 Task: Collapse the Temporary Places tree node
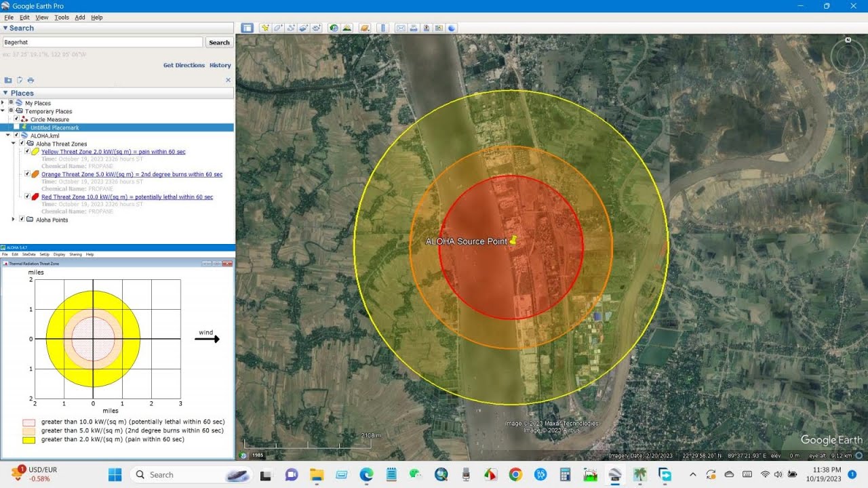tap(3, 110)
